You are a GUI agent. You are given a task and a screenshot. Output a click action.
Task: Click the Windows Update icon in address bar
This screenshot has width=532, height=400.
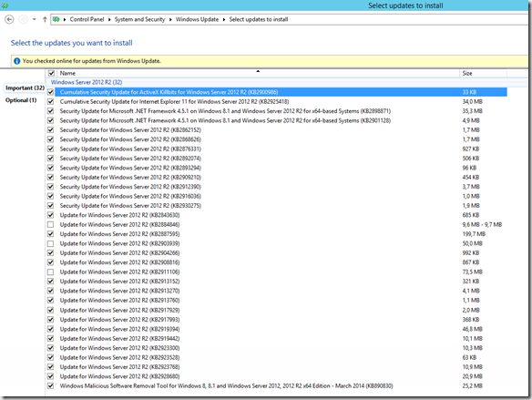click(56, 19)
